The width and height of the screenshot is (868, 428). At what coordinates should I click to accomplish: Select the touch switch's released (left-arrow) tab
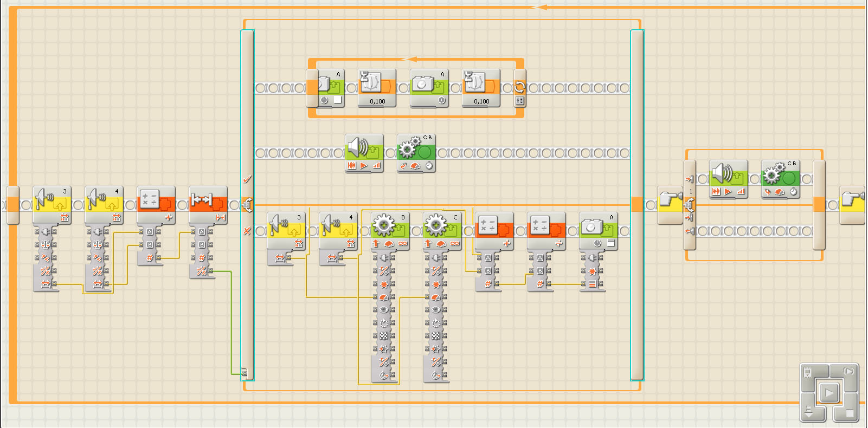(x=690, y=231)
